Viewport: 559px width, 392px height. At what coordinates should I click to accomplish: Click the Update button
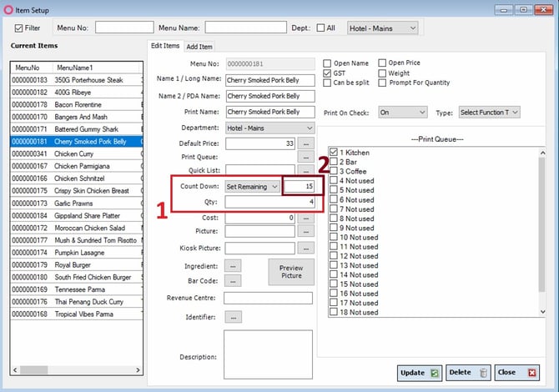point(420,373)
